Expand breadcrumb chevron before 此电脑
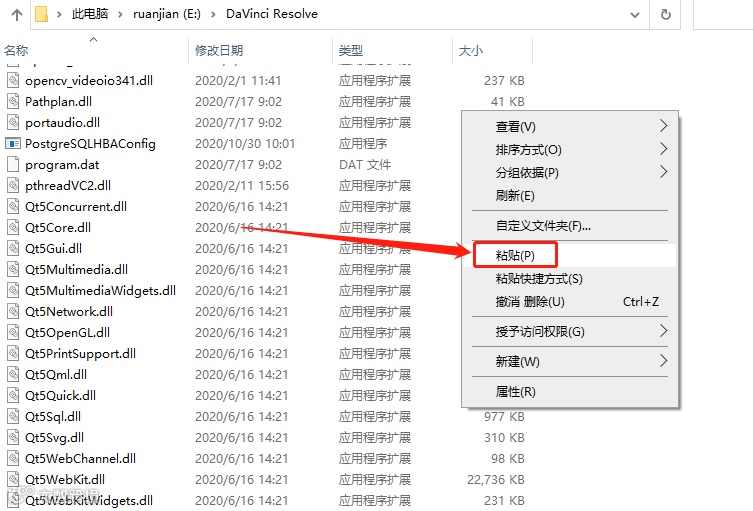Screen dimensions: 753x511 (60, 14)
